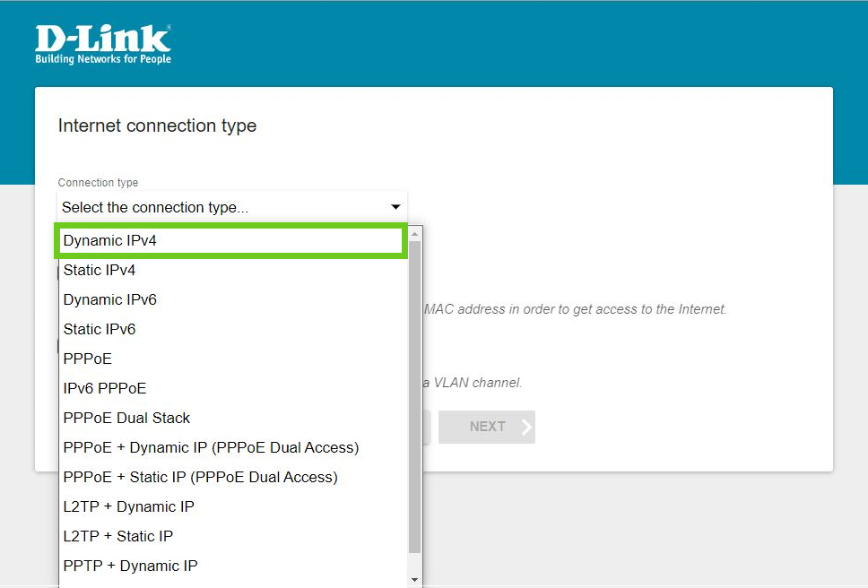Select Static IPv6 in dropdown list
The image size is (868, 588).
pos(100,329)
